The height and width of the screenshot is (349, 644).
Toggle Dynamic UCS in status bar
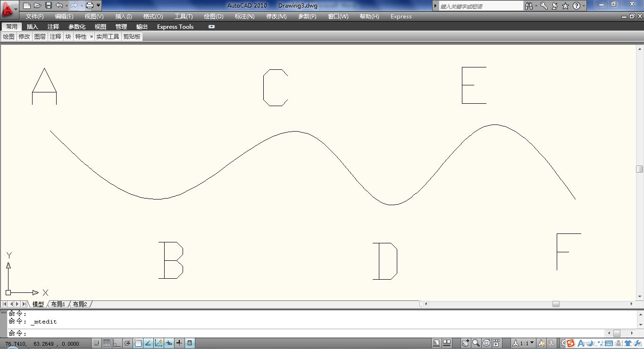click(x=159, y=343)
